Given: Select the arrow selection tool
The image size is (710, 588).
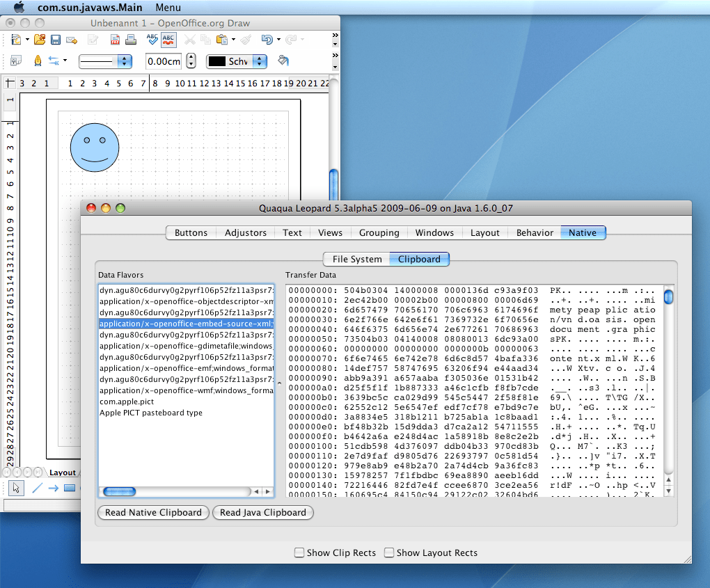Looking at the screenshot, I should (x=16, y=487).
